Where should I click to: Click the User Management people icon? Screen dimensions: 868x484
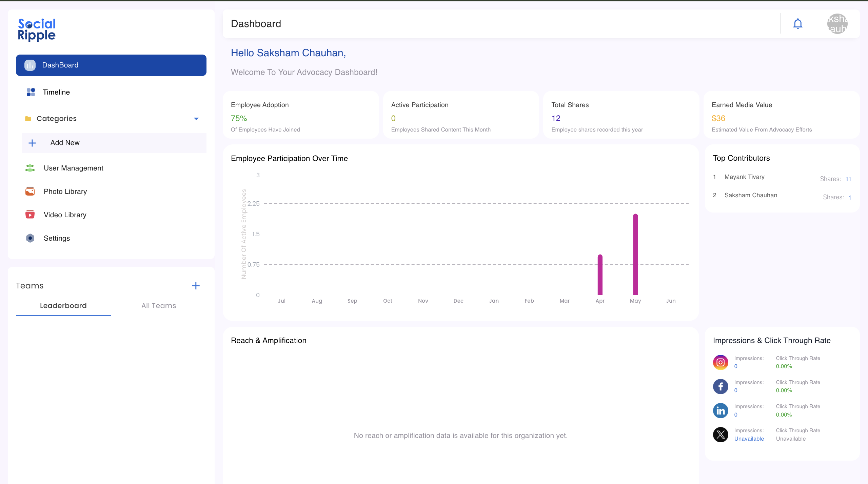tap(30, 168)
